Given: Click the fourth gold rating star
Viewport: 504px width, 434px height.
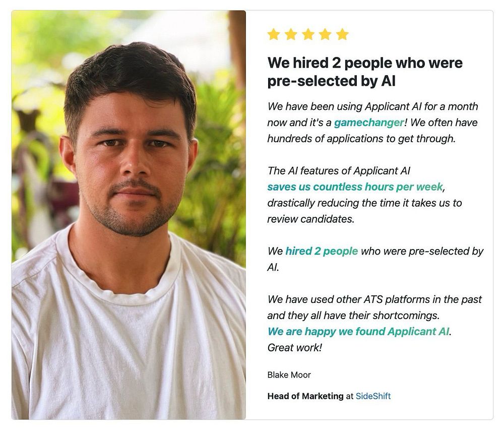Looking at the screenshot, I should 325,34.
